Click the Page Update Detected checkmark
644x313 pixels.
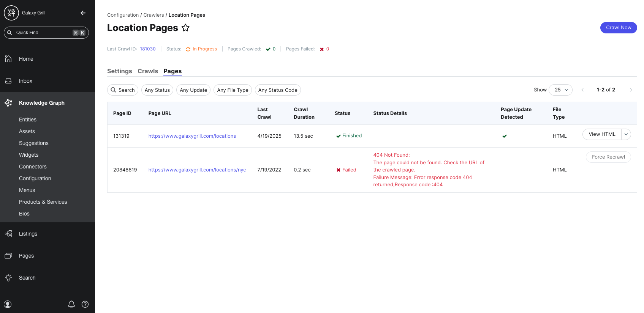pyautogui.click(x=504, y=136)
